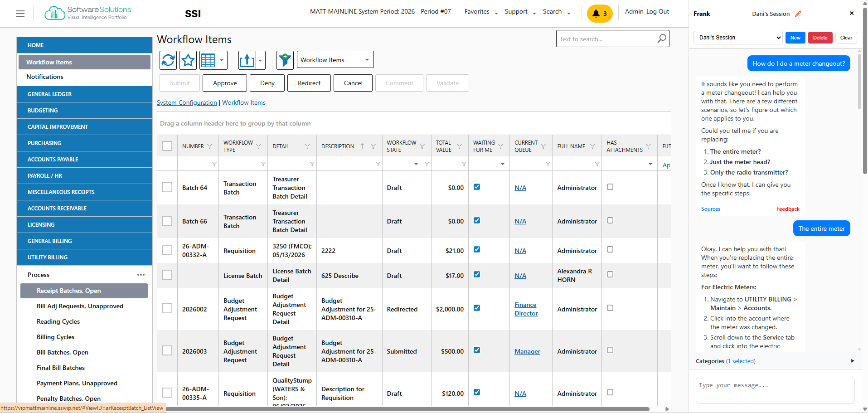Click the Approve button
The width and height of the screenshot is (868, 413).
225,83
